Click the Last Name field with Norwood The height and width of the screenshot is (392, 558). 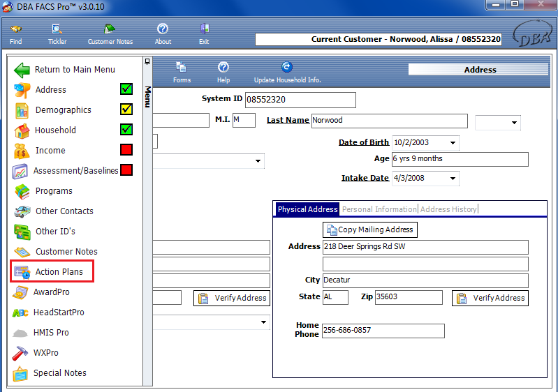click(389, 121)
